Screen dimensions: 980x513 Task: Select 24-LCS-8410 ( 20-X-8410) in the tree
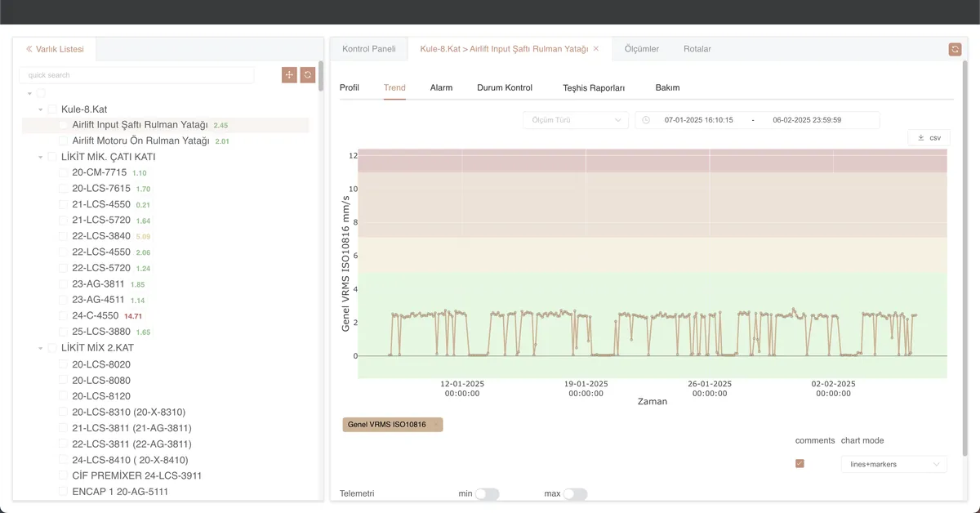point(130,460)
